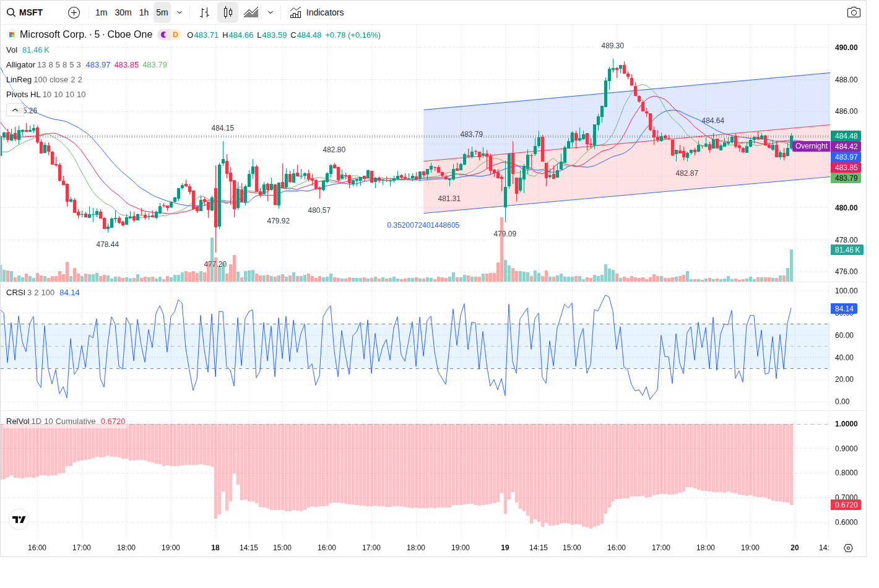Switch to the 1m timeframe

click(x=102, y=12)
